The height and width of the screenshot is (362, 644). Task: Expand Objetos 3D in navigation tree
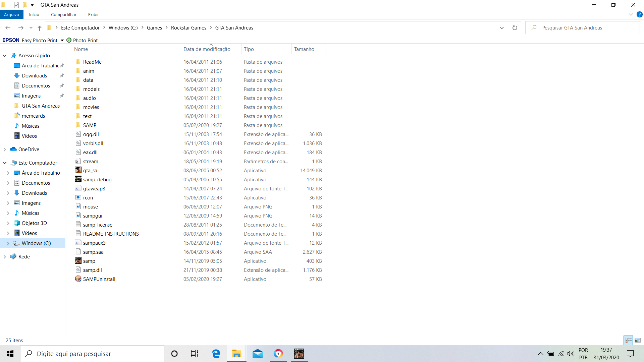pos(8,223)
